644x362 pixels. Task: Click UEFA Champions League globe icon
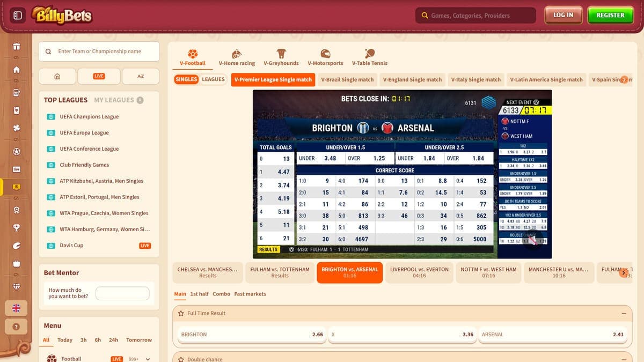pyautogui.click(x=51, y=116)
